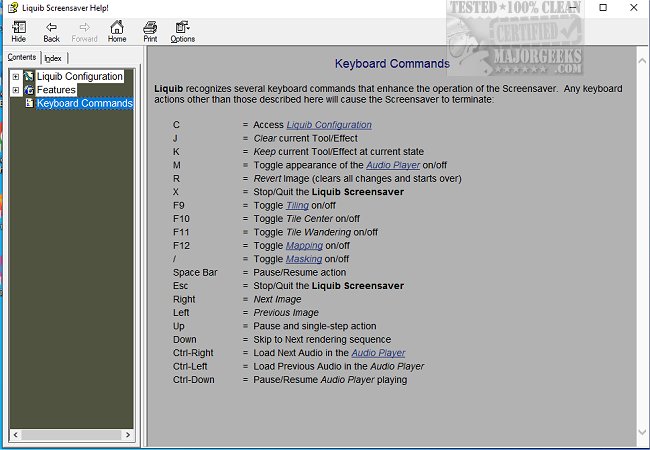
Task: Click the 'Up' key label
Action: tap(179, 326)
